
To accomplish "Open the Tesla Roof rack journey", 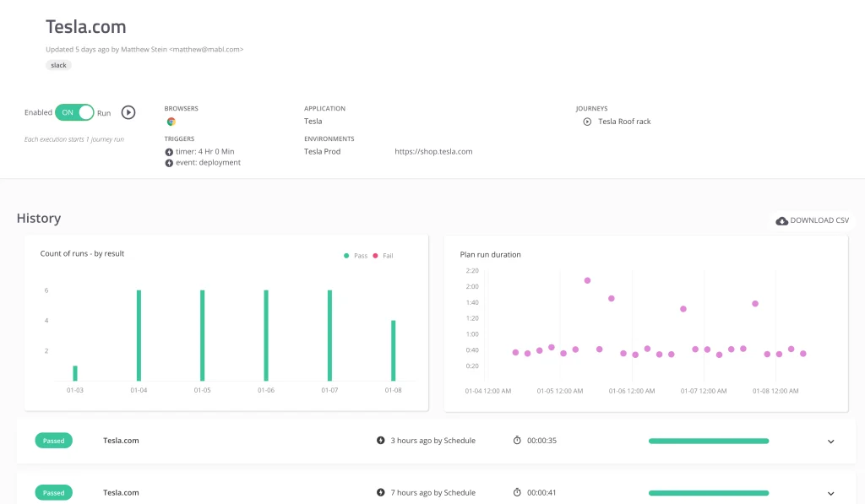I will (624, 122).
